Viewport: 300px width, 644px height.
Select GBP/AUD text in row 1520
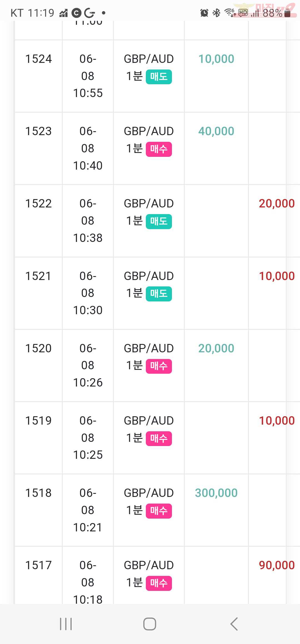pos(149,348)
